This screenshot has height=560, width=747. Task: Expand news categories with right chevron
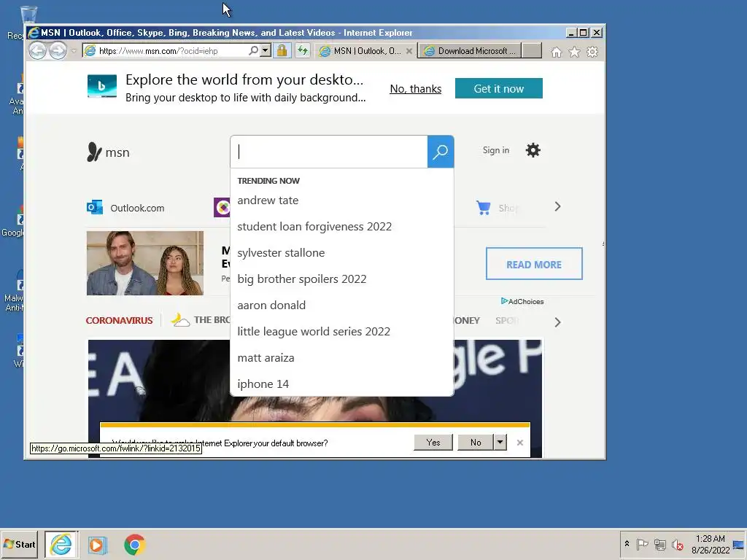click(557, 322)
